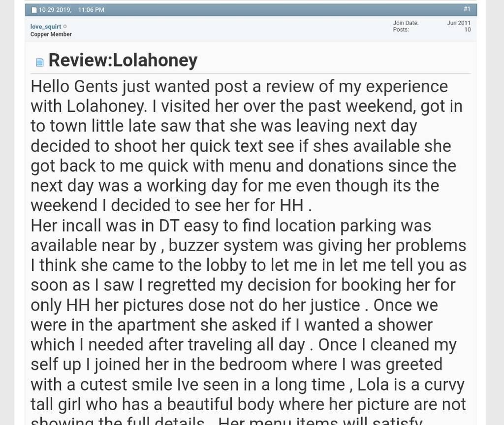Click the line beginning 'Her incall was in DT'
Screen dimensions: 504x425
click(231, 226)
